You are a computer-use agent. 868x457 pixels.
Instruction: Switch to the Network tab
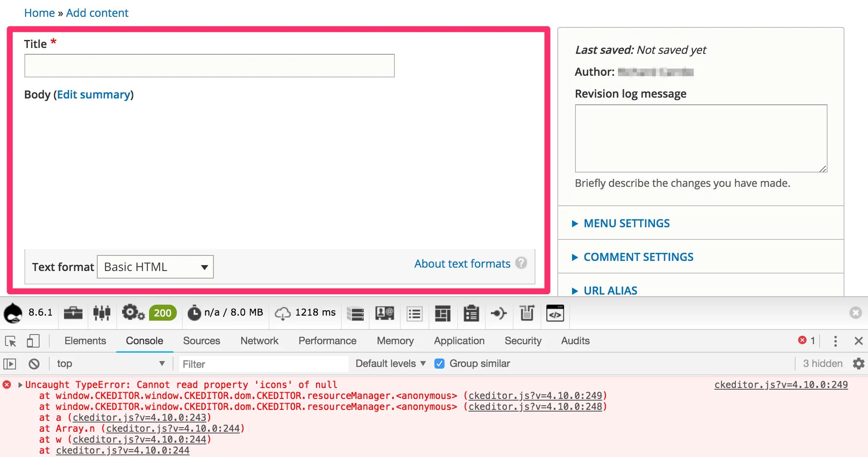coord(259,341)
